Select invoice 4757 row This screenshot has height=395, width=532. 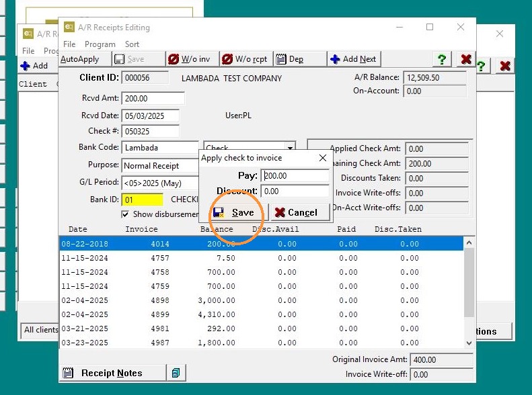(261, 258)
